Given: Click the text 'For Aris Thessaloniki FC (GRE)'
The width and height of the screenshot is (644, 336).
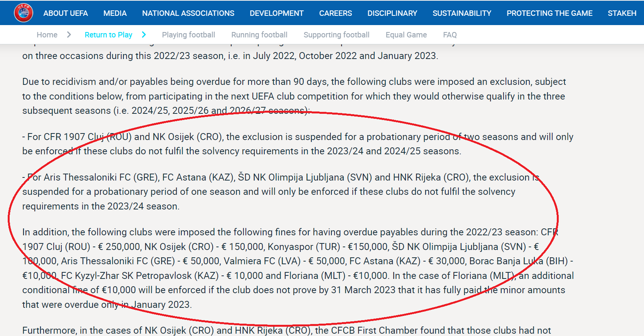Looking at the screenshot, I should coord(93,177).
